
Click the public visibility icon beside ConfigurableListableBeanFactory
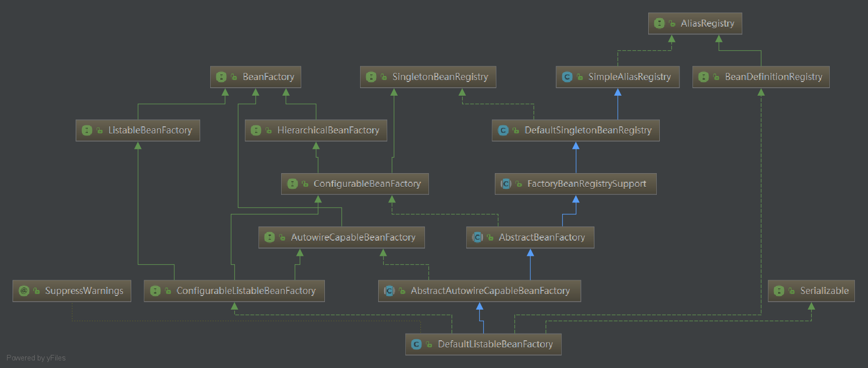tap(168, 291)
